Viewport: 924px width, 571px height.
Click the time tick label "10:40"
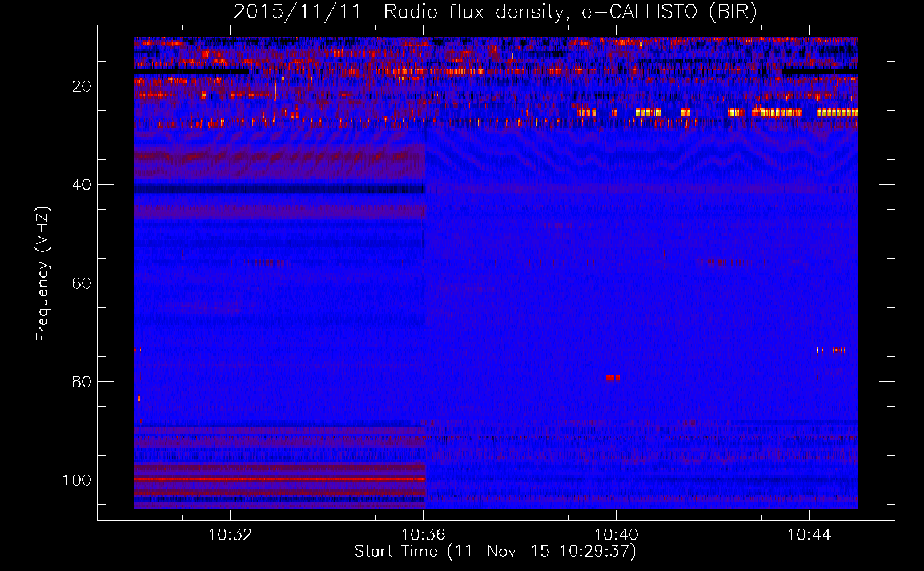tap(616, 535)
